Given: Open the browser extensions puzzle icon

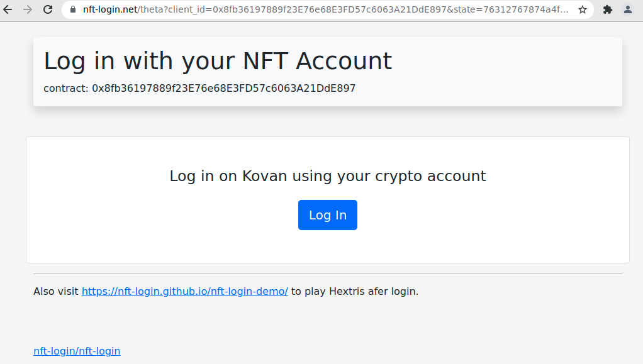Looking at the screenshot, I should click(x=608, y=9).
